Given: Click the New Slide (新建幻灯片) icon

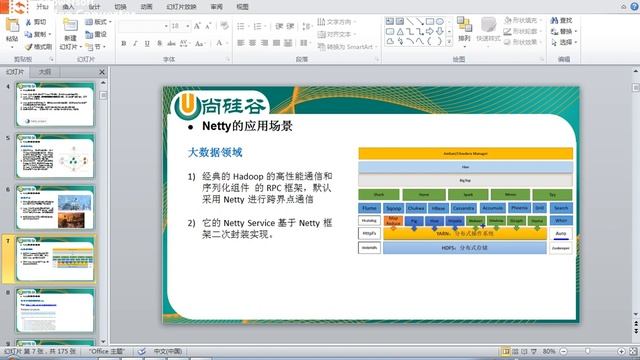Looking at the screenshot, I should point(70,25).
